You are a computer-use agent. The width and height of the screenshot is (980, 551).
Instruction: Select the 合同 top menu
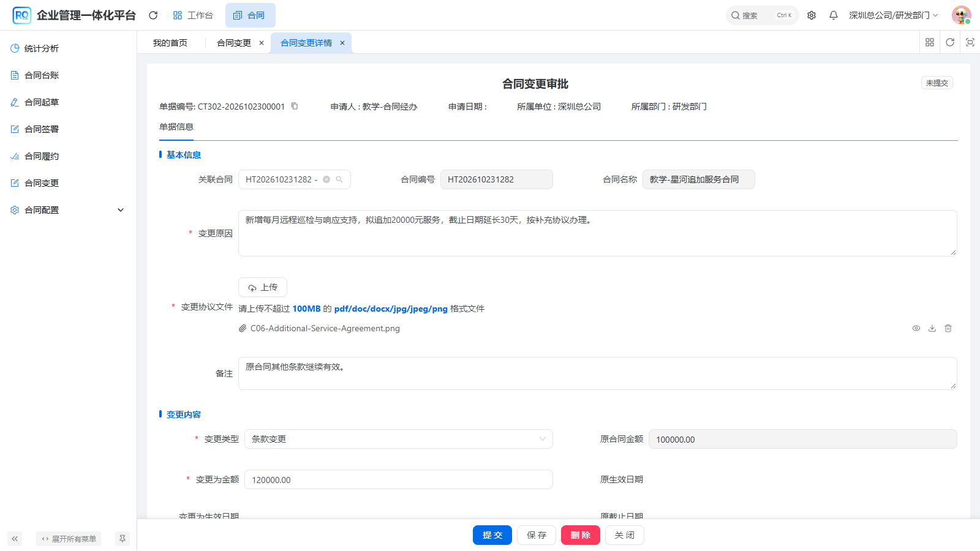click(250, 15)
